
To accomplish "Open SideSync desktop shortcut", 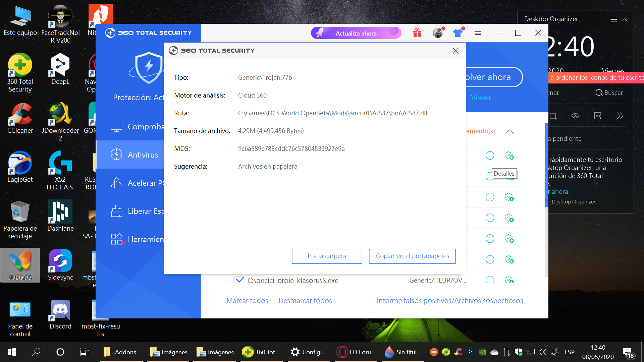I will (60, 265).
